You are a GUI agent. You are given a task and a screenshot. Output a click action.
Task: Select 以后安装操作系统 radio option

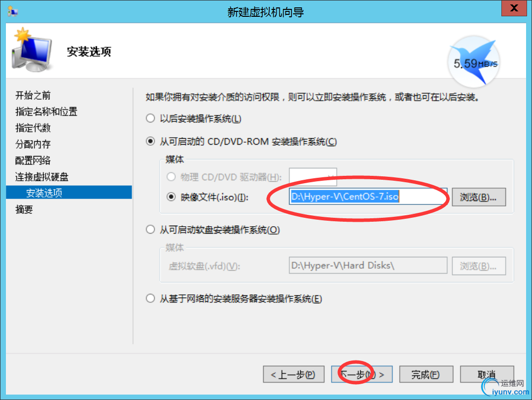pyautogui.click(x=150, y=119)
